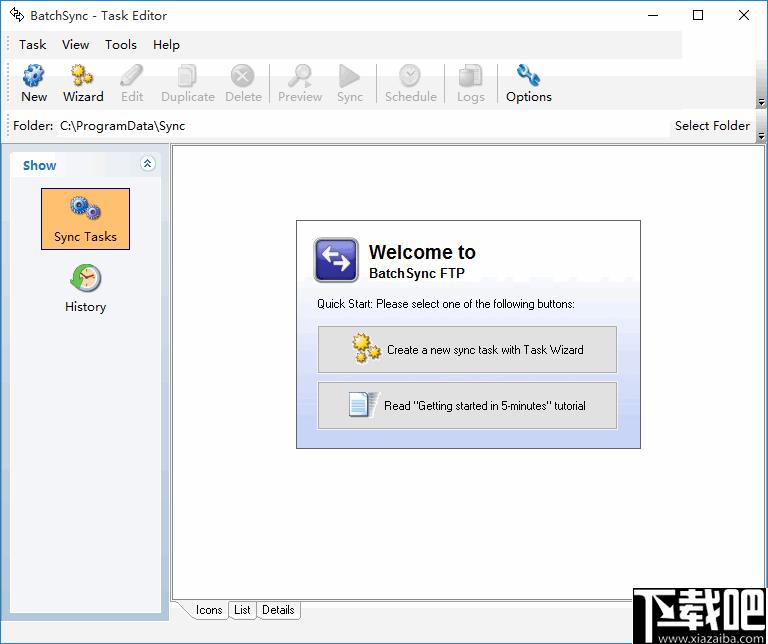Switch to the List view tab
Image resolution: width=768 pixels, height=644 pixels.
tap(242, 610)
